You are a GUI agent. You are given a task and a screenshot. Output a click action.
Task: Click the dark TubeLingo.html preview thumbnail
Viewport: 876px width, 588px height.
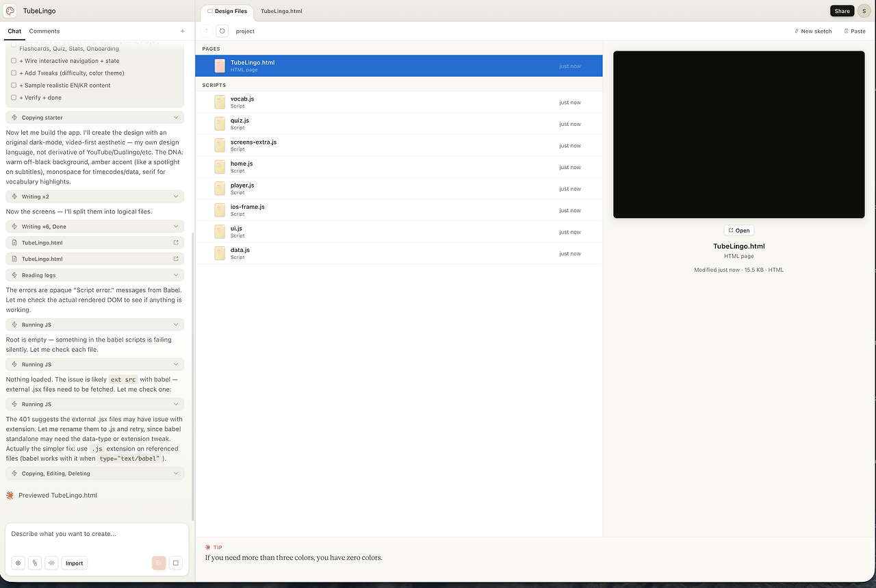pyautogui.click(x=738, y=134)
